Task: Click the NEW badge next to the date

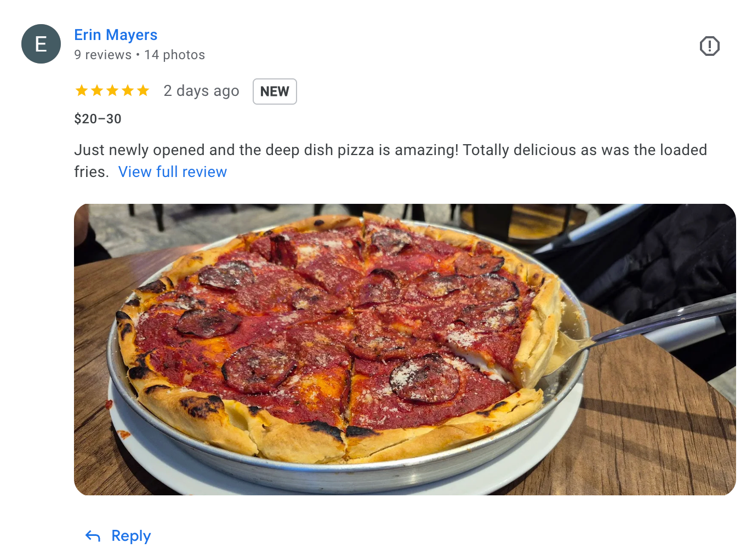Action: [x=275, y=92]
